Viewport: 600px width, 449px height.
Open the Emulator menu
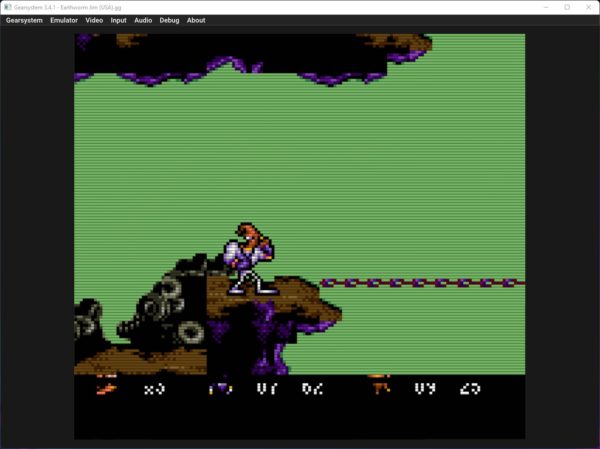(x=64, y=20)
